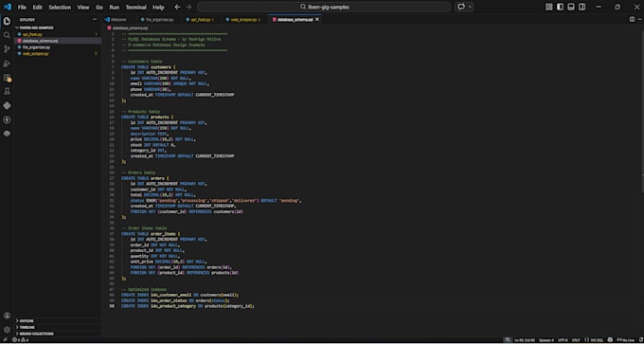The width and height of the screenshot is (644, 344).
Task: Open the Selection menu
Action: 60,7
